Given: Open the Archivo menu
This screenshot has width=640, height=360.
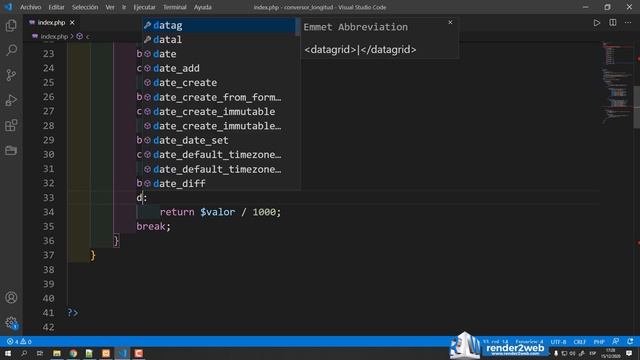Looking at the screenshot, I should [31, 7].
